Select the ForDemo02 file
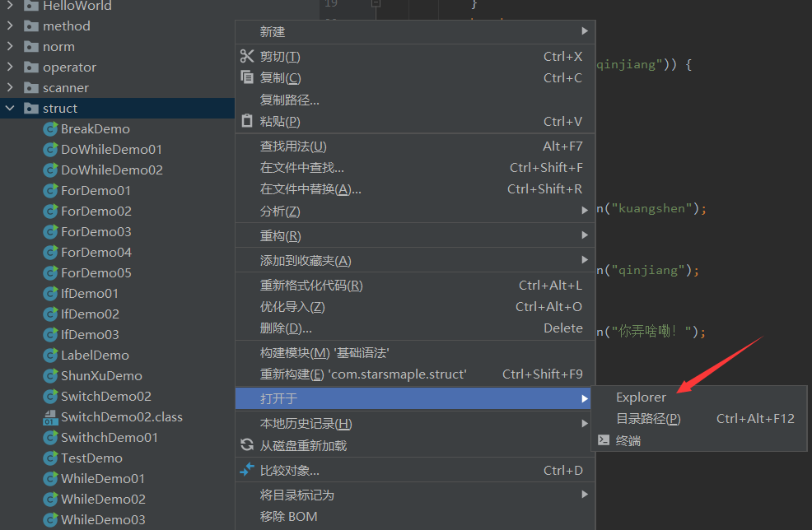812x530 pixels. (96, 212)
